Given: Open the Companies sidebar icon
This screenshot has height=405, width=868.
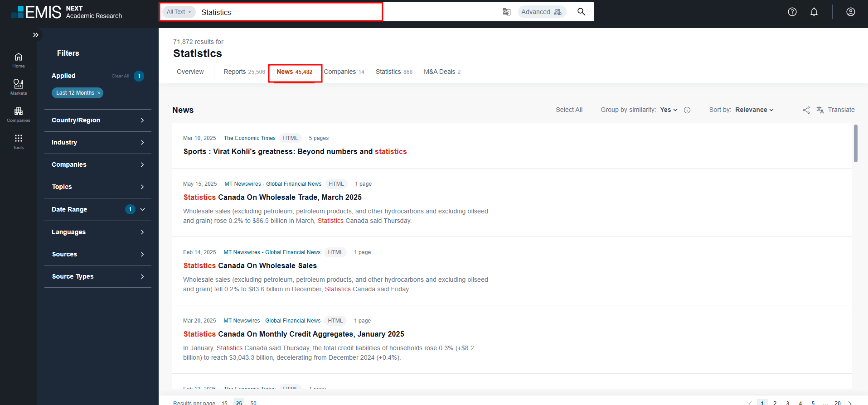Looking at the screenshot, I should [18, 114].
